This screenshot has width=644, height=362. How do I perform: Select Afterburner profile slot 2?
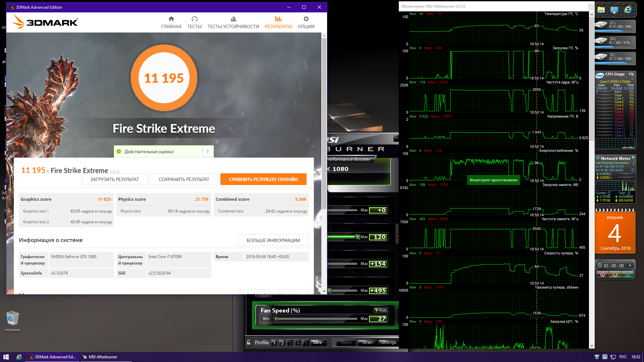[282, 343]
